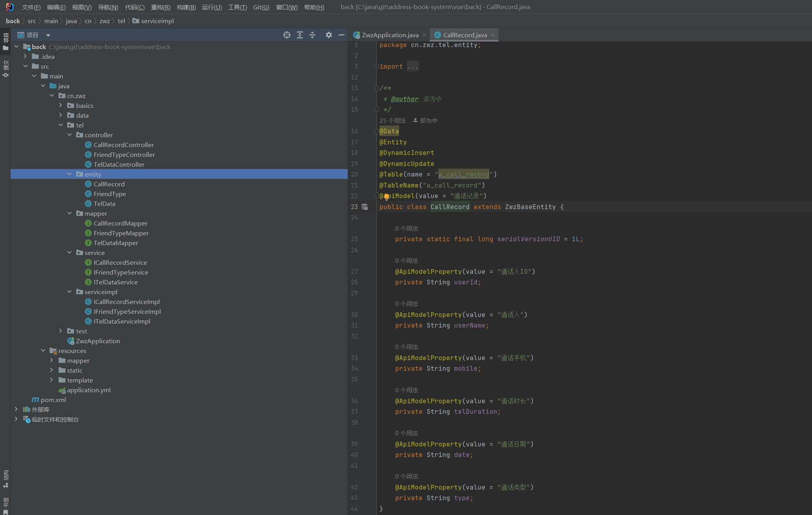812x515 pixels.
Task: Collapse the controller package
Action: click(69, 135)
